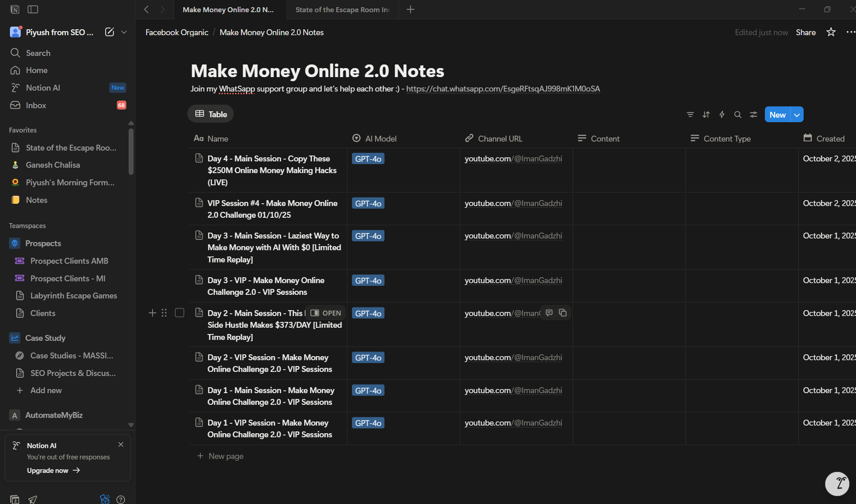Open Created column header menu
The height and width of the screenshot is (504, 856).
coord(827,138)
